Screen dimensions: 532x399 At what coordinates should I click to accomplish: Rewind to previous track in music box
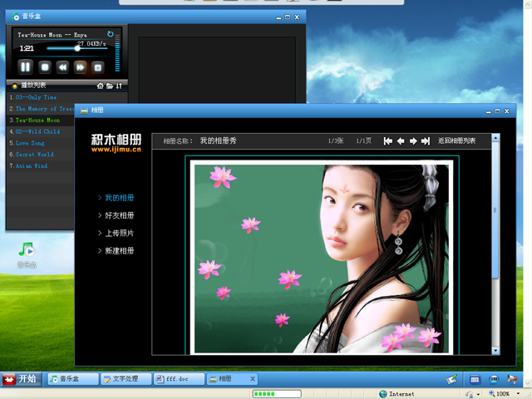click(62, 66)
